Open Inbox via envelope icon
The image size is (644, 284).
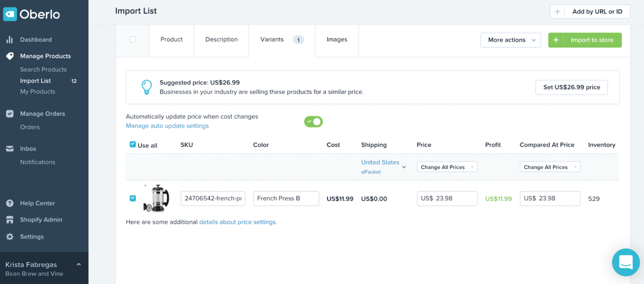pyautogui.click(x=9, y=148)
